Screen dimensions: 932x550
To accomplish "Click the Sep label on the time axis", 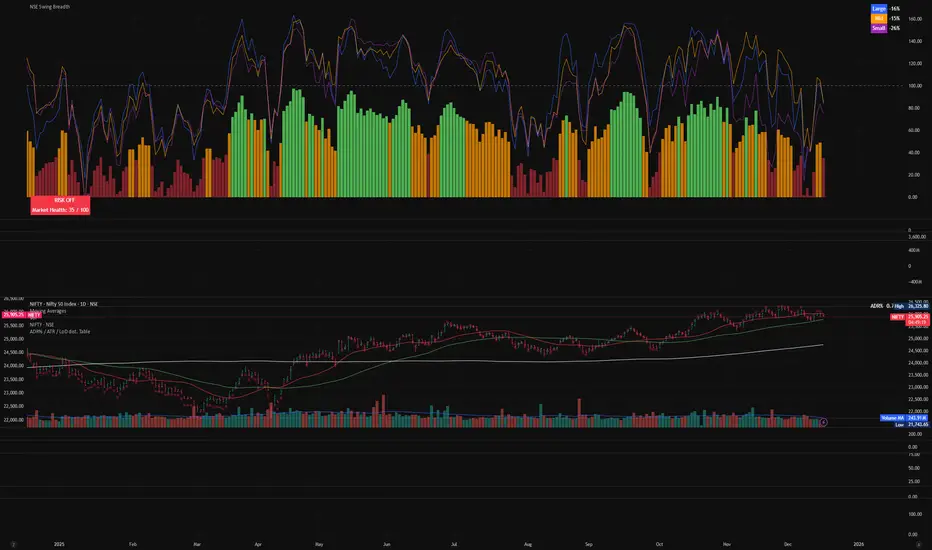I will 588,544.
